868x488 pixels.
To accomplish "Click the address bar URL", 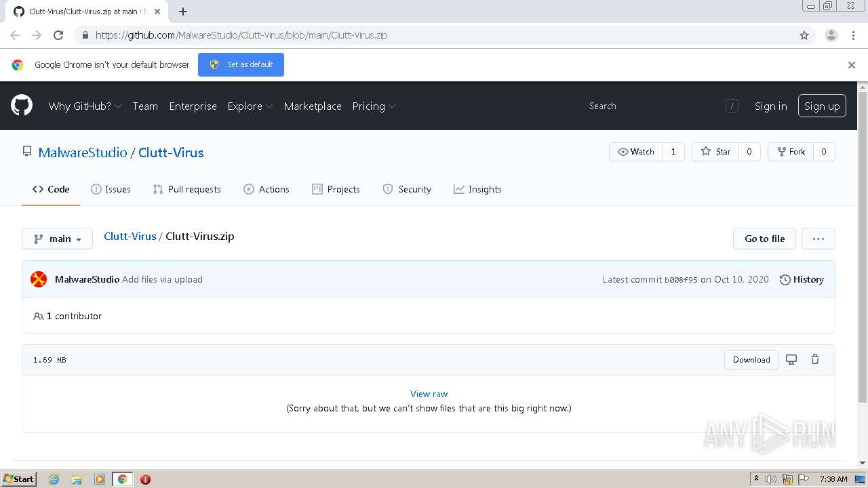I will tap(241, 35).
